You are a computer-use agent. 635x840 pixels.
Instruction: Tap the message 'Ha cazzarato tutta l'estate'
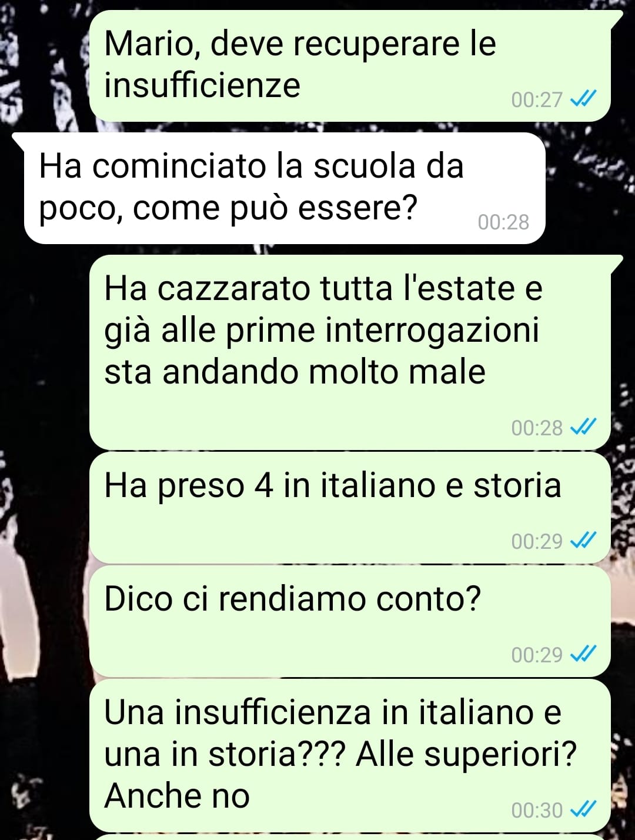click(350, 352)
